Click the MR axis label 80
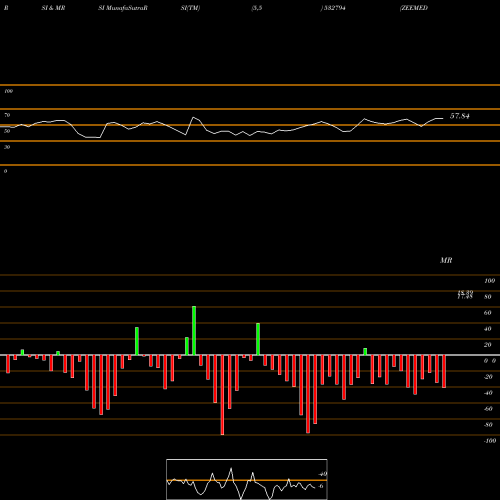This screenshot has height=500, width=500. click(x=488, y=297)
